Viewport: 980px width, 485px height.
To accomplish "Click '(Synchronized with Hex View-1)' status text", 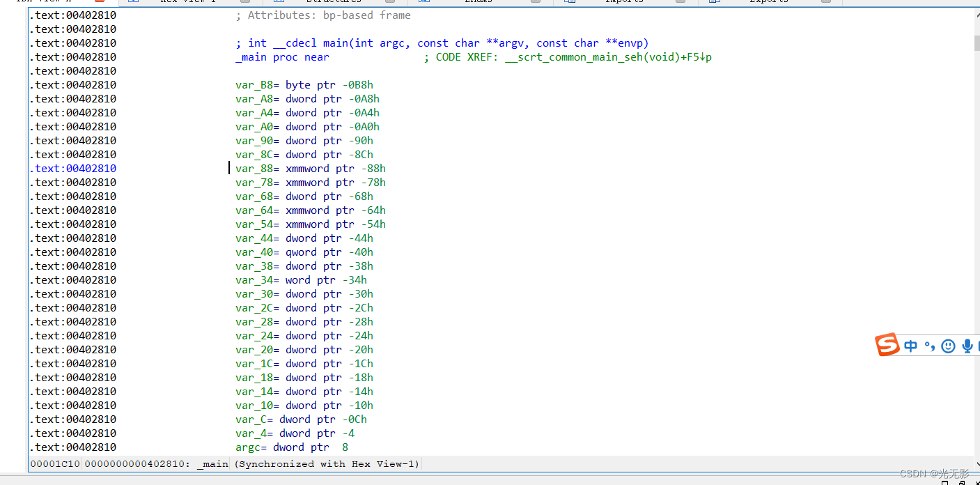I will (327, 464).
